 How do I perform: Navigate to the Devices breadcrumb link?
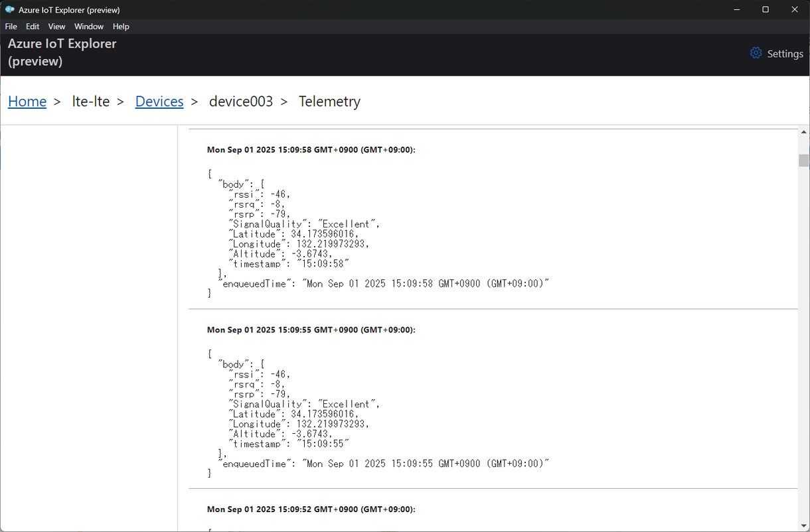(159, 101)
